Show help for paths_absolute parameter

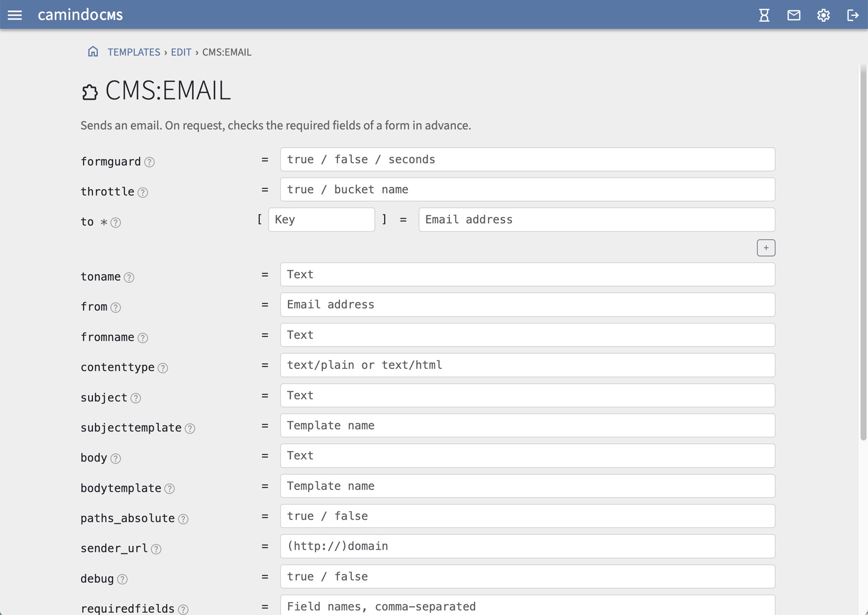[183, 519]
